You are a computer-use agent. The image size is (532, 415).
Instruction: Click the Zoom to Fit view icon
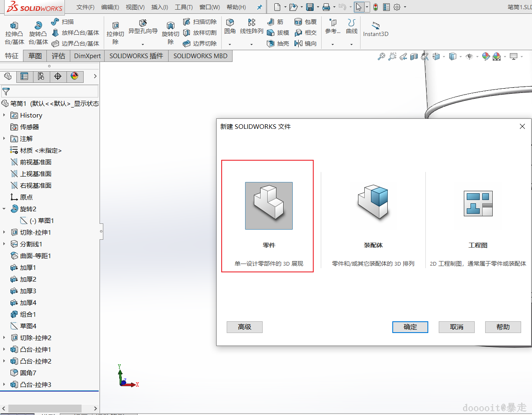click(381, 56)
